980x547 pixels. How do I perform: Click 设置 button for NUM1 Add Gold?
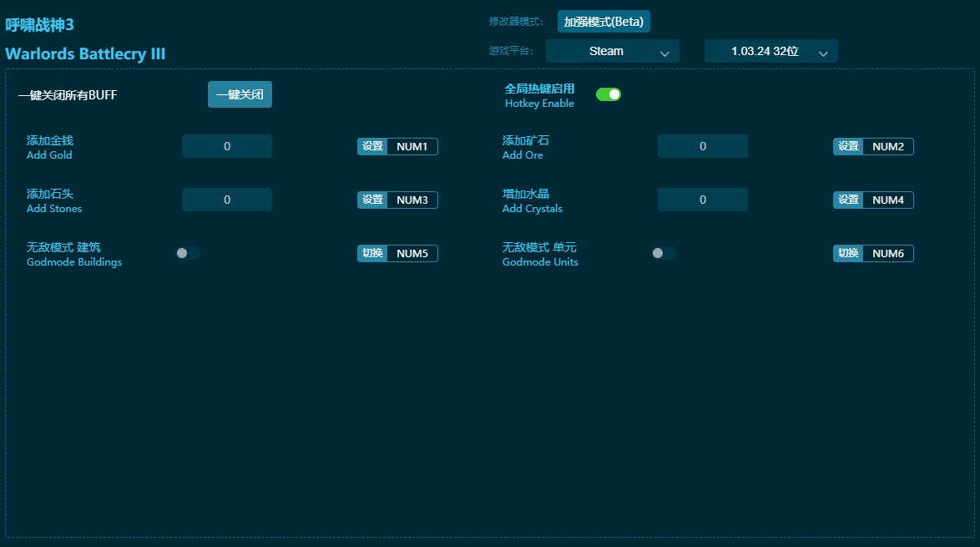372,147
